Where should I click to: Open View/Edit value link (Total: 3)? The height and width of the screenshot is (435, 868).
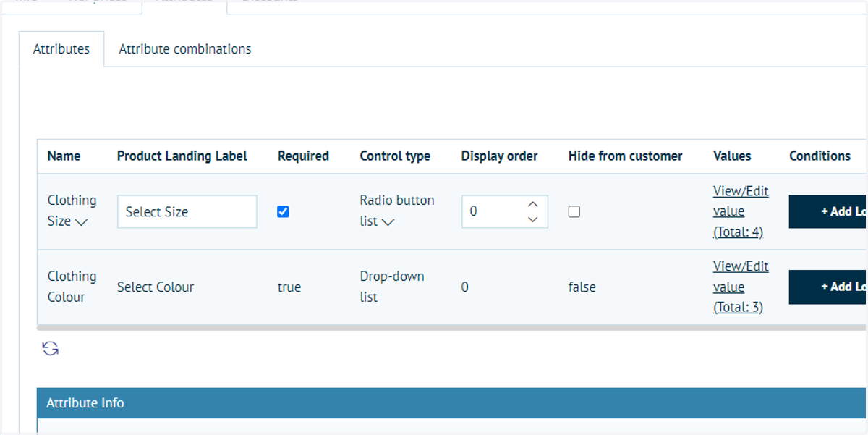pos(741,287)
